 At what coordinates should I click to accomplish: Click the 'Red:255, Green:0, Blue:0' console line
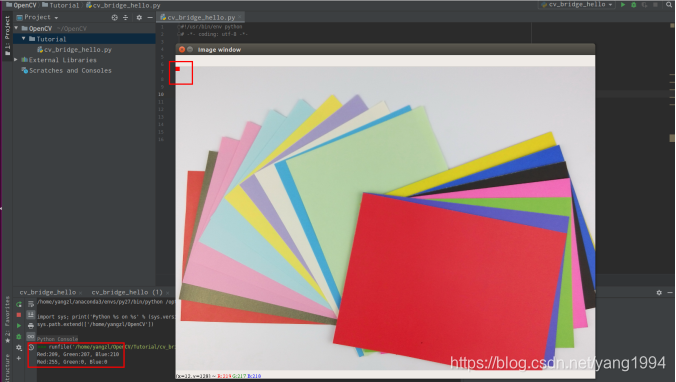tap(72, 362)
